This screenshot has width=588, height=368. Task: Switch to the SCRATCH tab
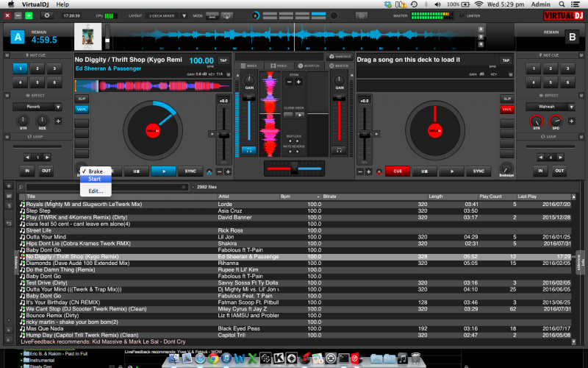click(309, 66)
